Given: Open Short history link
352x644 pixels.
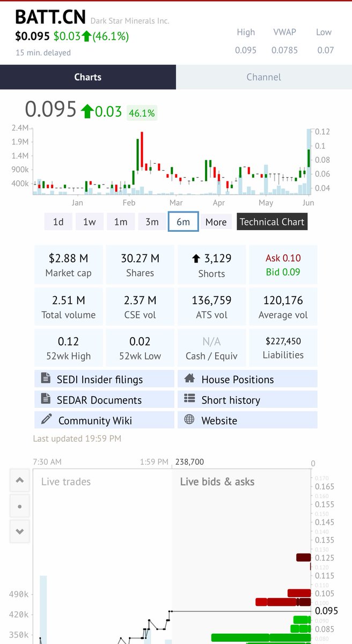Looking at the screenshot, I should point(247,399).
